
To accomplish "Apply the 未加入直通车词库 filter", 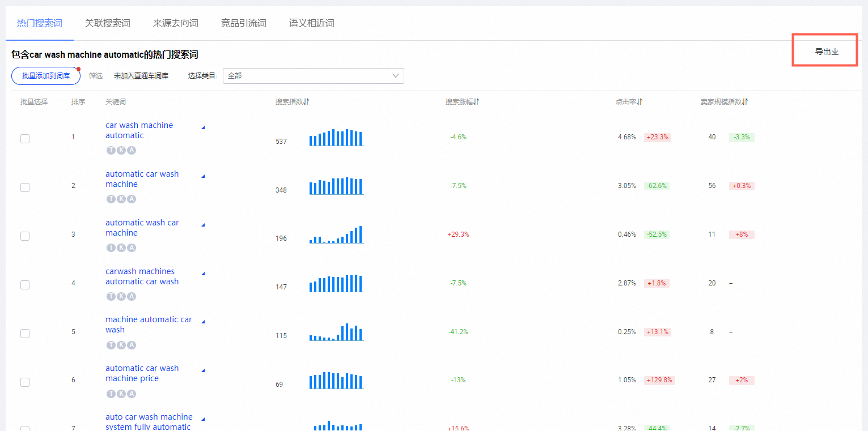I will click(141, 76).
